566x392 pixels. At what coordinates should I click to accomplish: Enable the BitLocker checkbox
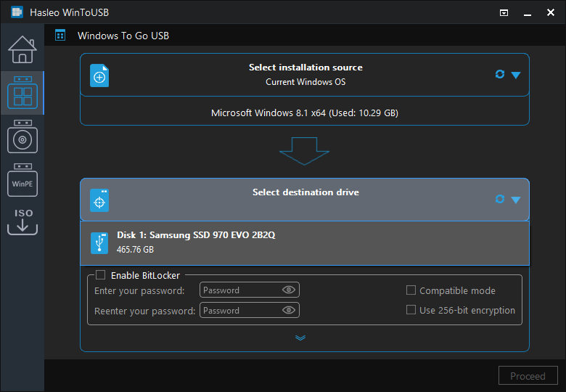101,275
